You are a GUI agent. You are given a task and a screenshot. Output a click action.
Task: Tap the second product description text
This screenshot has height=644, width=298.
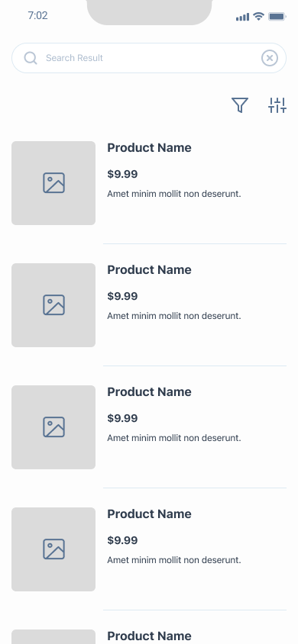click(x=174, y=316)
